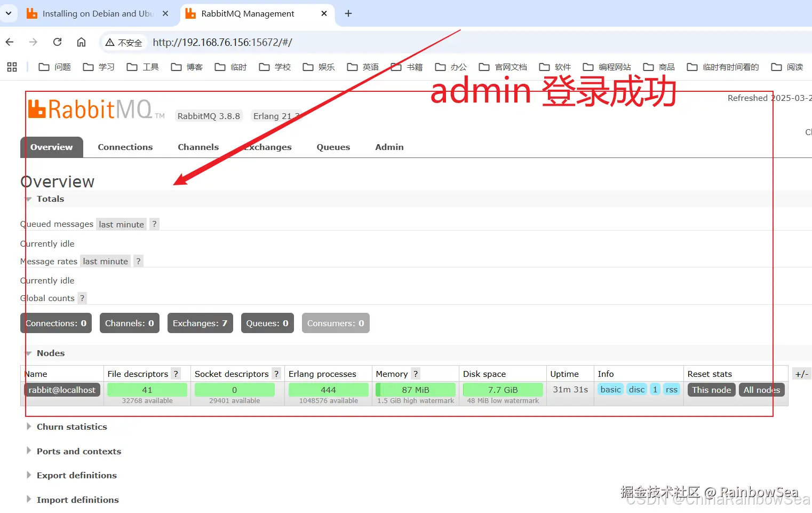
Task: Open the 学习 bookmark folder
Action: 99,67
